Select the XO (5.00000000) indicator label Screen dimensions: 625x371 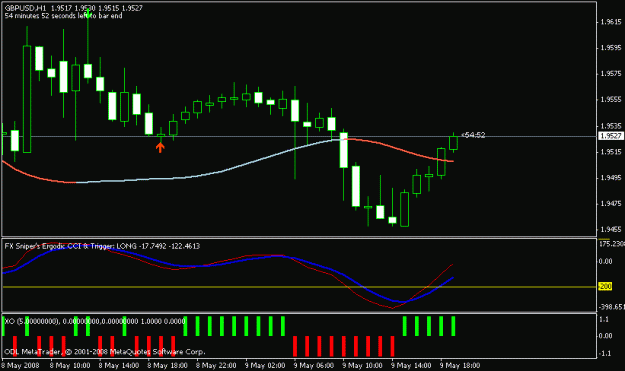(95, 321)
